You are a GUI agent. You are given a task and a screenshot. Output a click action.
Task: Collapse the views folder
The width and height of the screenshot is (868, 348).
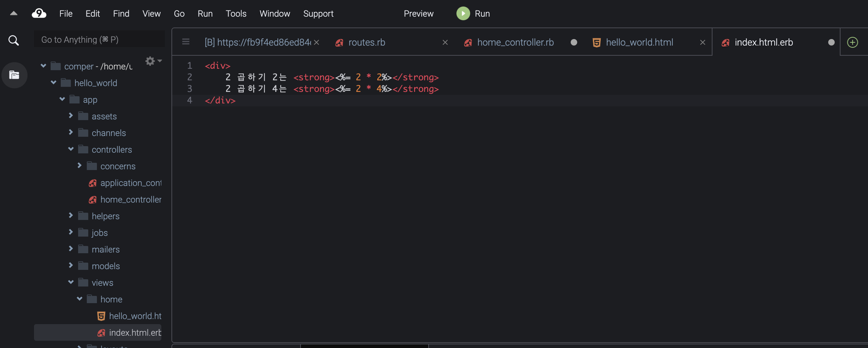click(x=71, y=282)
